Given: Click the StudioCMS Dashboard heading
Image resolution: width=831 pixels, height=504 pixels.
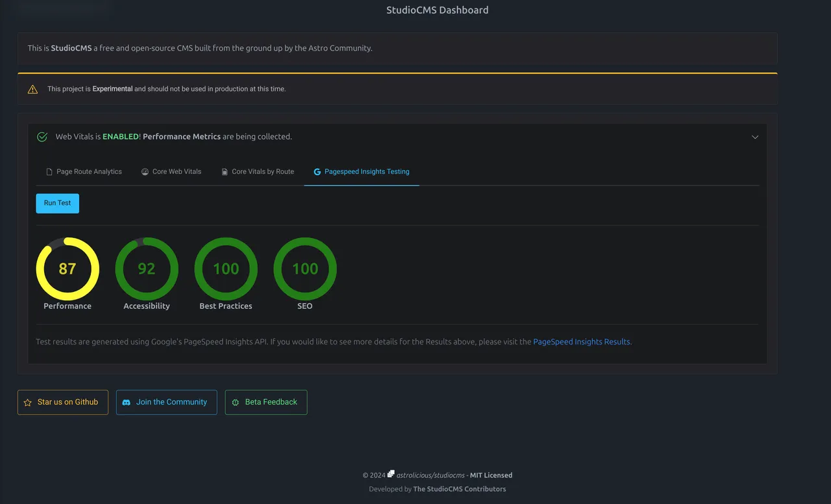Looking at the screenshot, I should 438,10.
